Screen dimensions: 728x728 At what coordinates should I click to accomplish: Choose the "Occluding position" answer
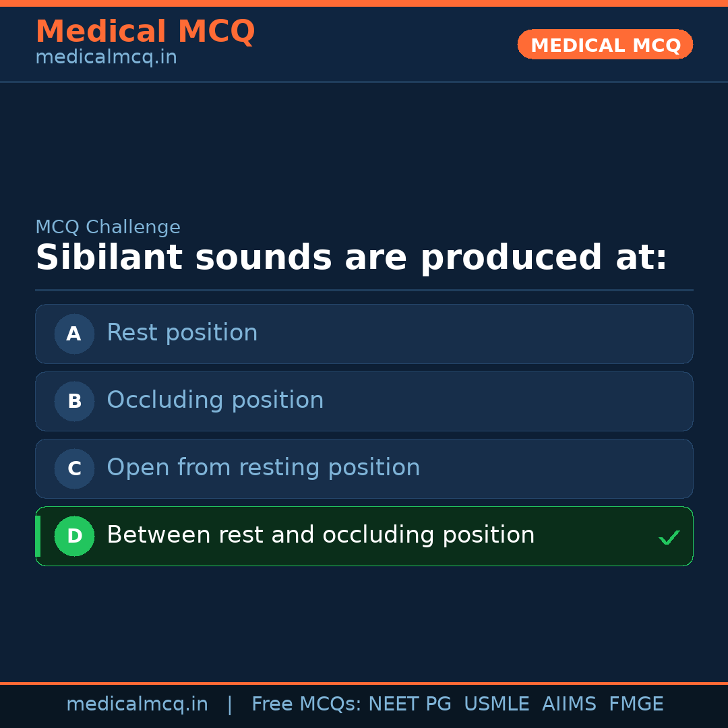pyautogui.click(x=215, y=400)
